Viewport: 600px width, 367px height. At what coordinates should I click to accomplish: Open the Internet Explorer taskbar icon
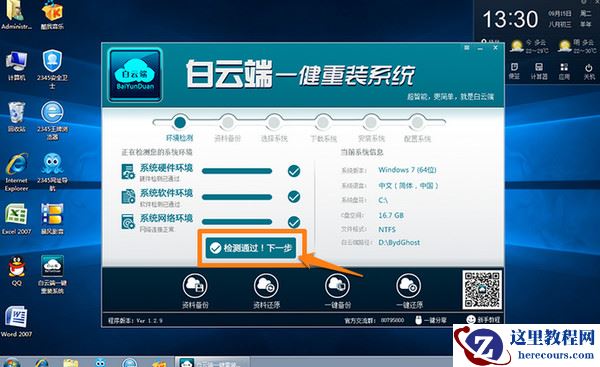(41, 362)
